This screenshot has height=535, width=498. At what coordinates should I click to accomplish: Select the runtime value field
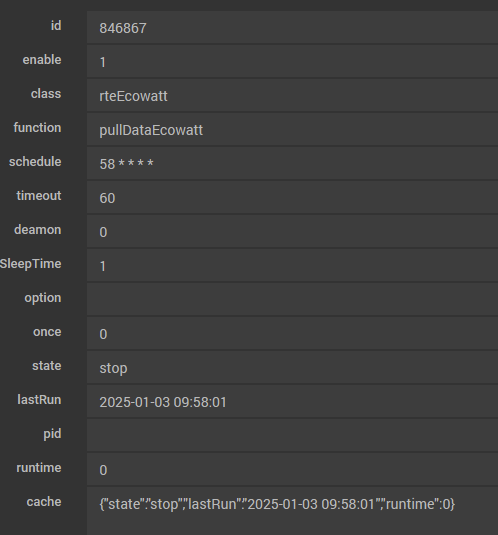point(292,469)
